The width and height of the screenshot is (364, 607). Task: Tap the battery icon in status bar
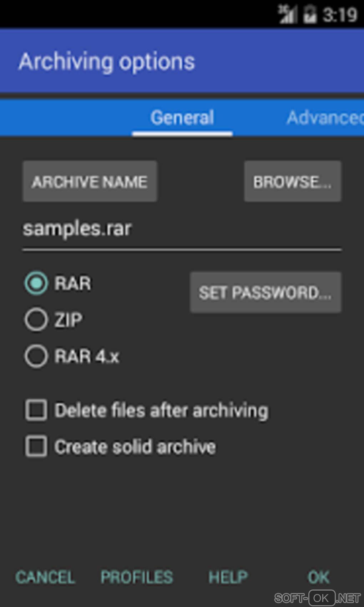[310, 15]
